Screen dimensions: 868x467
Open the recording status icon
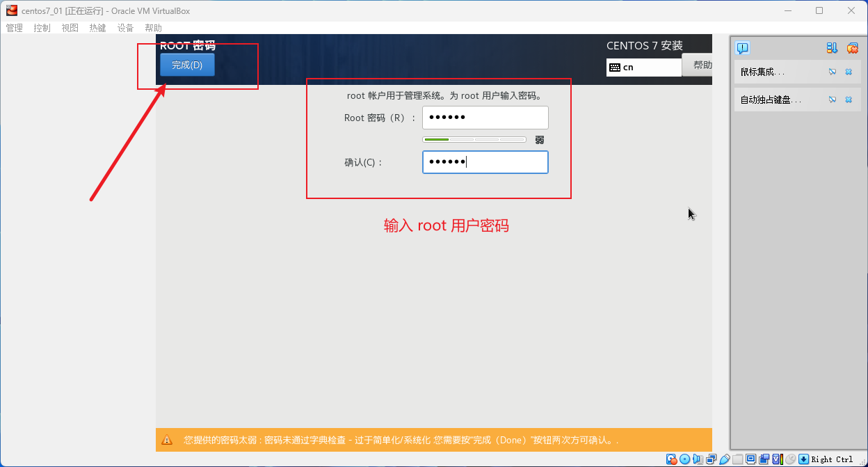[x=764, y=459]
